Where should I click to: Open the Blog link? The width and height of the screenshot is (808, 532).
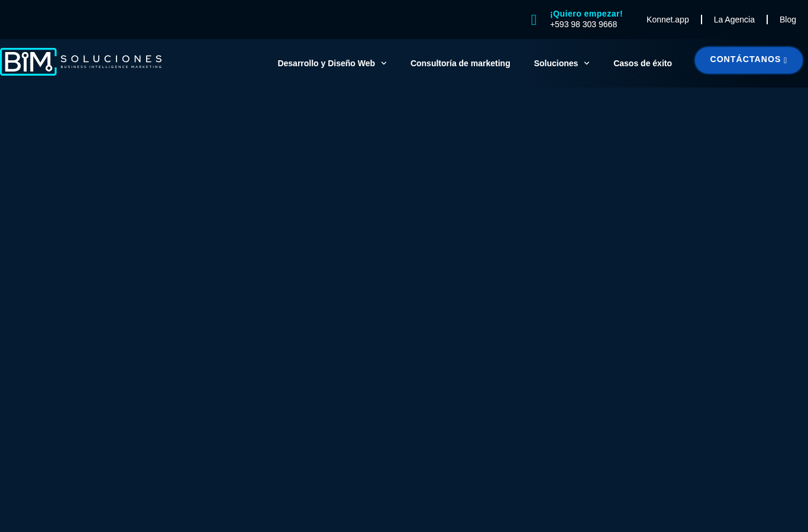(x=787, y=20)
